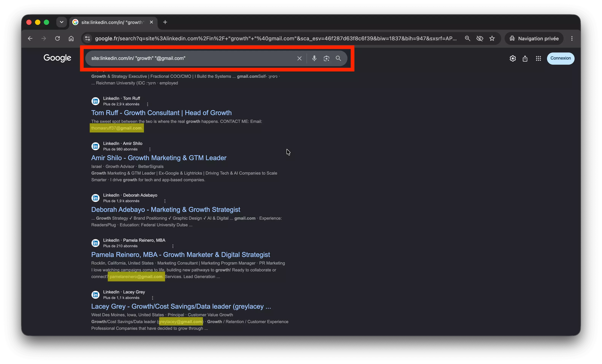Click LinkedIn favicon for Amir Shilo
This screenshot has width=602, height=364.
click(96, 146)
